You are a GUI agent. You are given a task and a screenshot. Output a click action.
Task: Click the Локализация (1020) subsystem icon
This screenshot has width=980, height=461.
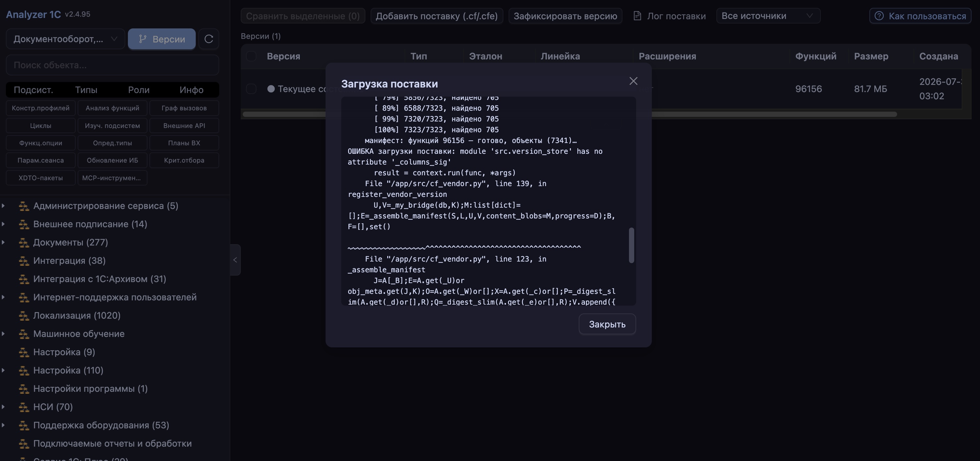(24, 316)
